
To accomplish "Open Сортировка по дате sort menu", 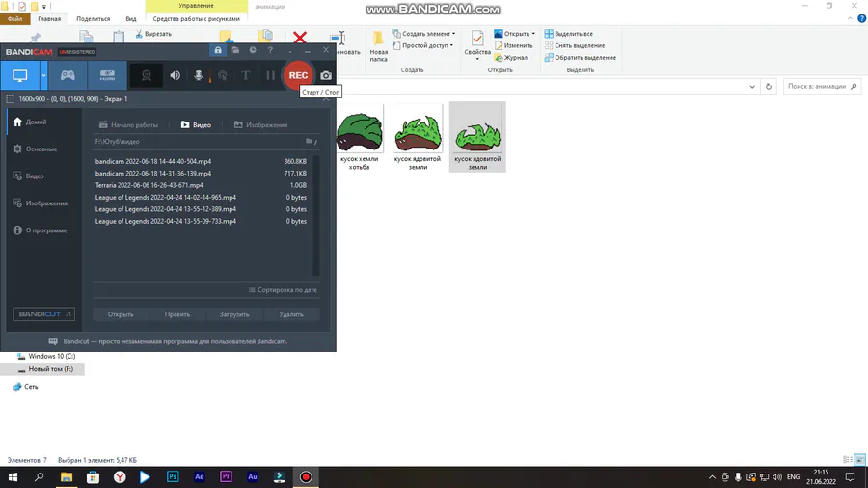I will 283,290.
